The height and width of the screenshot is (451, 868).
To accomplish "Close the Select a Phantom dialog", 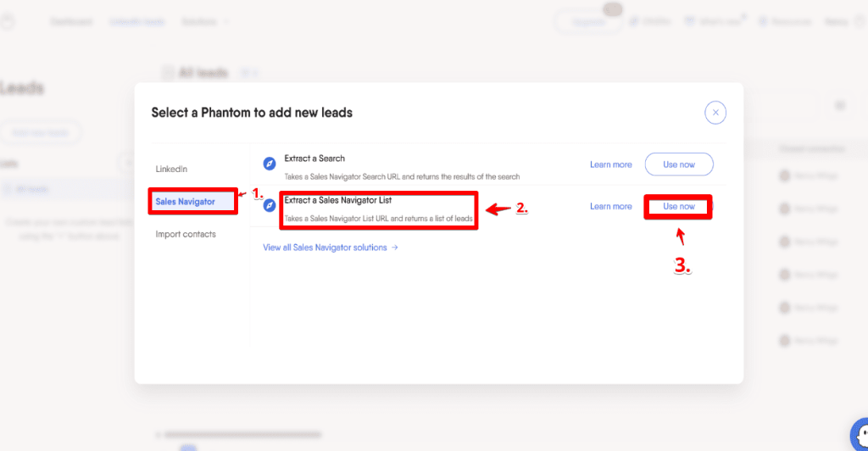I will [715, 113].
